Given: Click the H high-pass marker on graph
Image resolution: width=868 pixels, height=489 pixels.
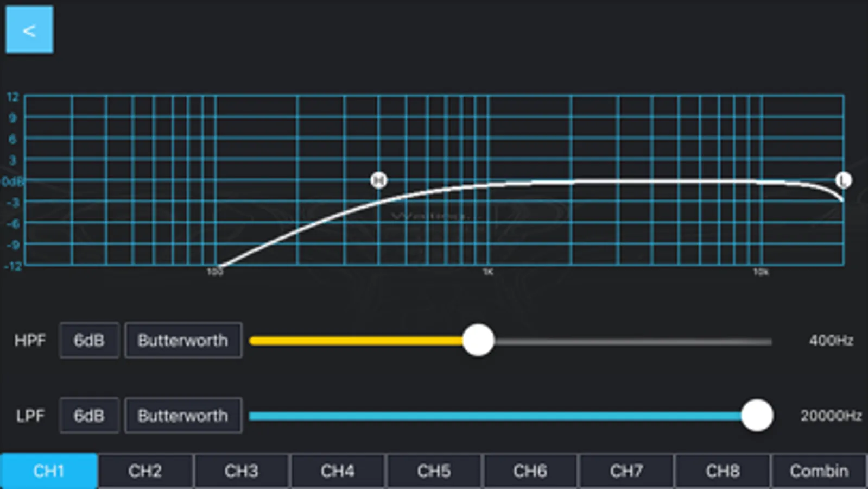Looking at the screenshot, I should [x=378, y=180].
